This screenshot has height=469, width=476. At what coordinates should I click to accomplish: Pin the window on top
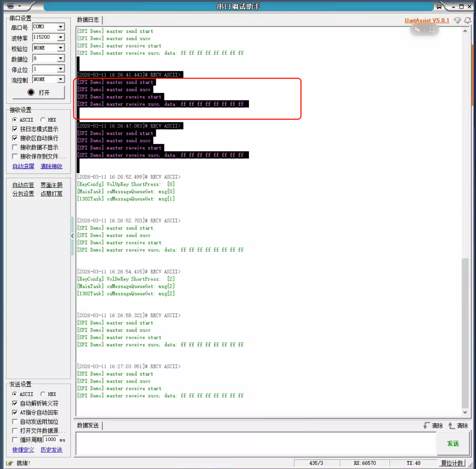coord(439,6)
